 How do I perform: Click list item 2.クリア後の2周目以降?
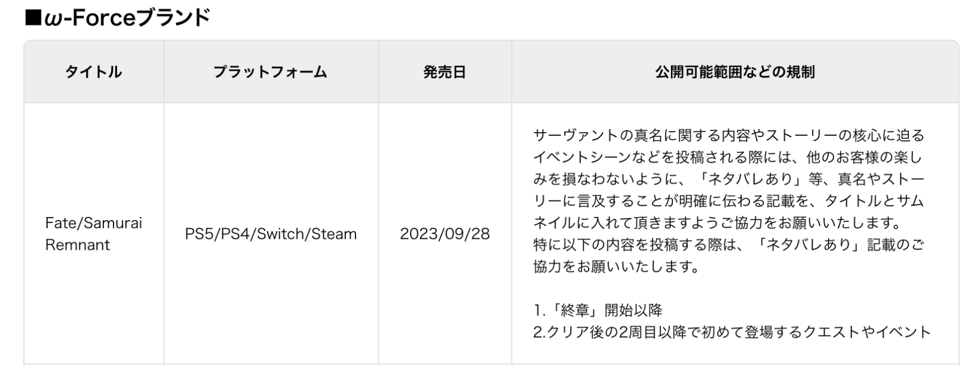[x=731, y=332]
